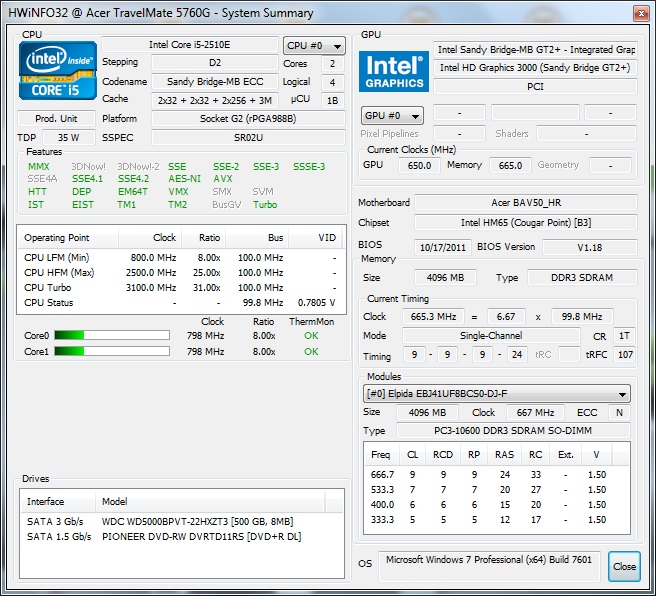Select the CPU Turbo row
The image size is (656, 596).
point(181,288)
